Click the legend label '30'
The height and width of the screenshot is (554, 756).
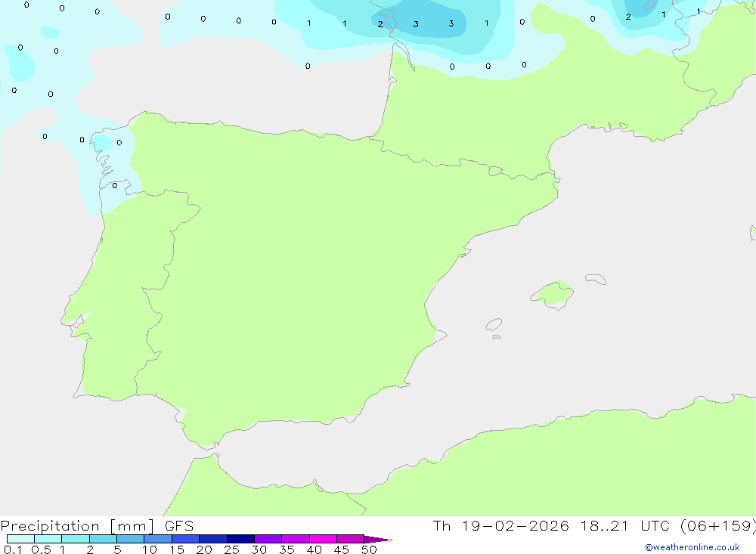[259, 549]
